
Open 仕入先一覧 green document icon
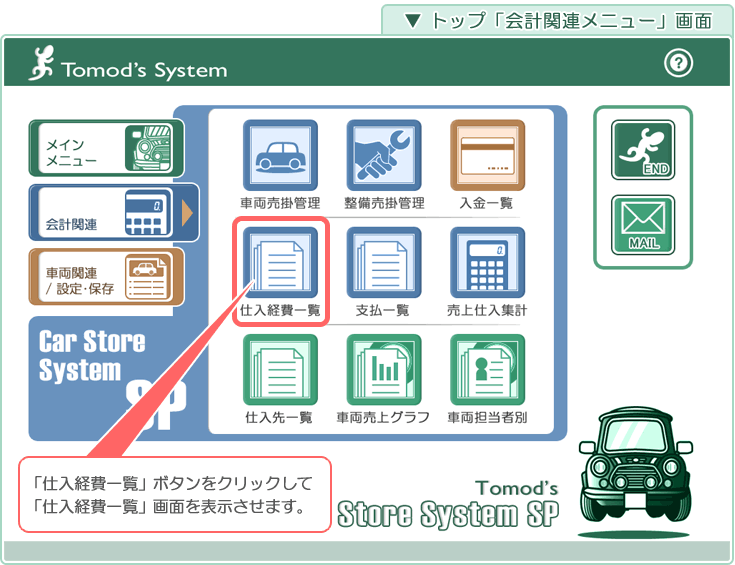[280, 369]
